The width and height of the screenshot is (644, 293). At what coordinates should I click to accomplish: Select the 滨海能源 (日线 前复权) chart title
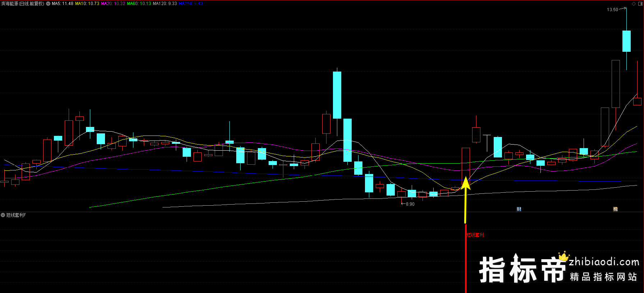[22, 4]
